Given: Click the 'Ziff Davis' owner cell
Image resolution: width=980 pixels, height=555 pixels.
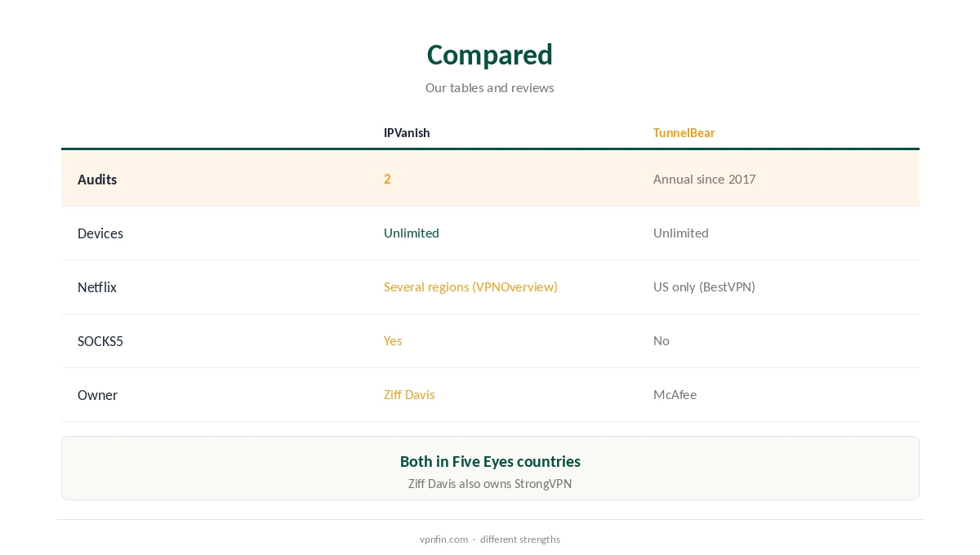Looking at the screenshot, I should 409,394.
